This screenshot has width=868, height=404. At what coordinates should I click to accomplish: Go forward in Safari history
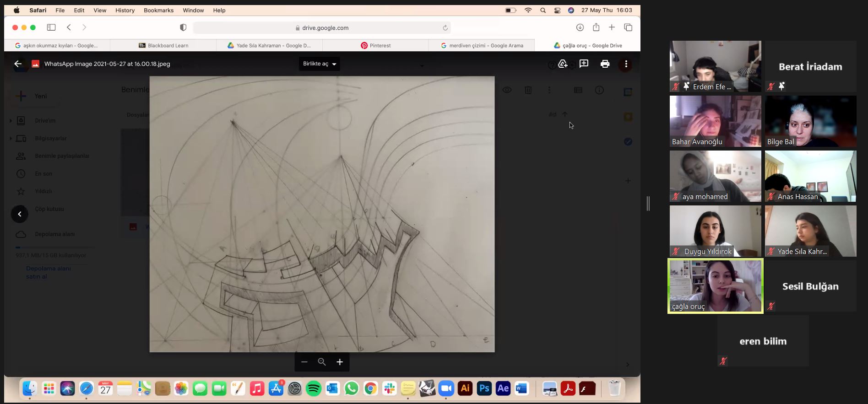point(84,27)
